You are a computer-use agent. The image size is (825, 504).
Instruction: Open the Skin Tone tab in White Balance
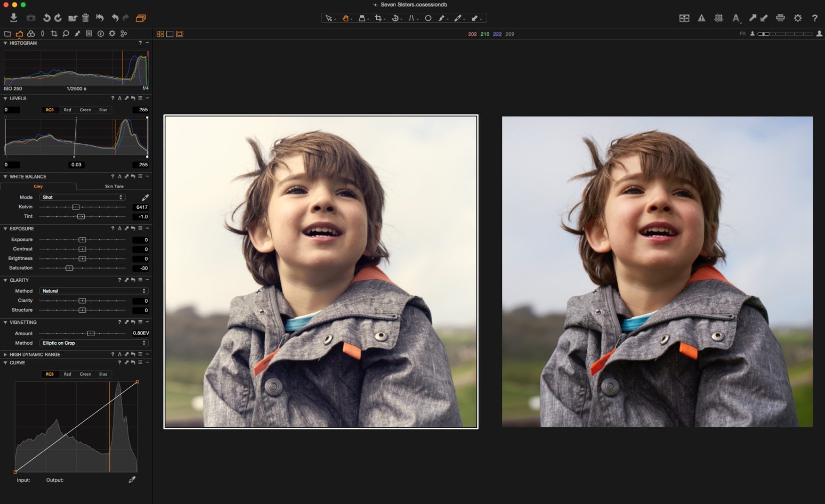tap(114, 186)
